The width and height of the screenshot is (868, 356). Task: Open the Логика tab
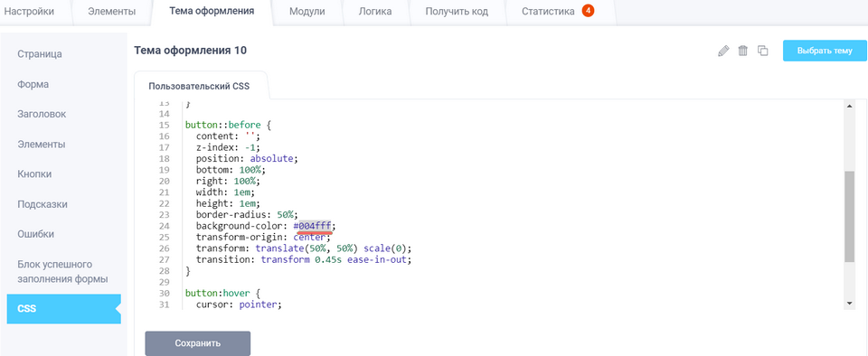click(375, 12)
